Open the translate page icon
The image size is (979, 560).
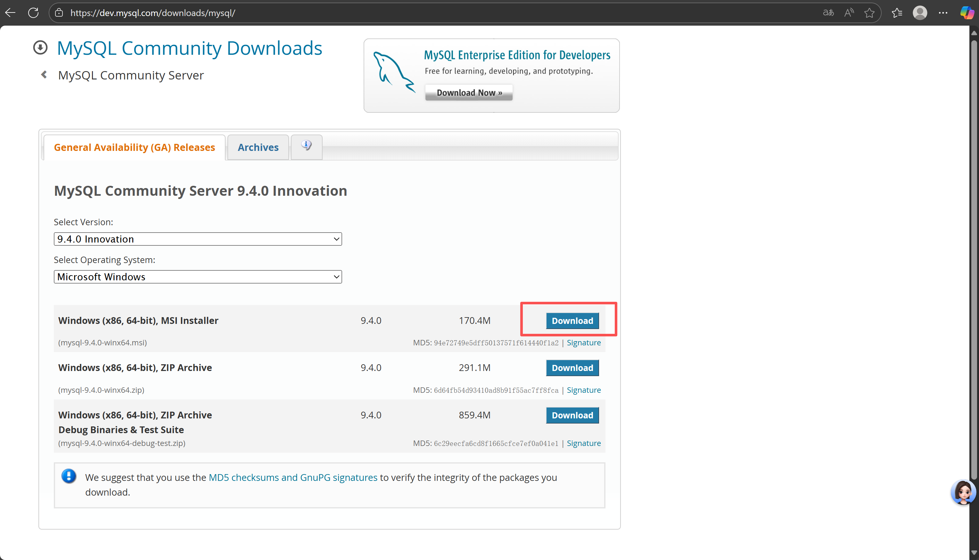(x=828, y=13)
